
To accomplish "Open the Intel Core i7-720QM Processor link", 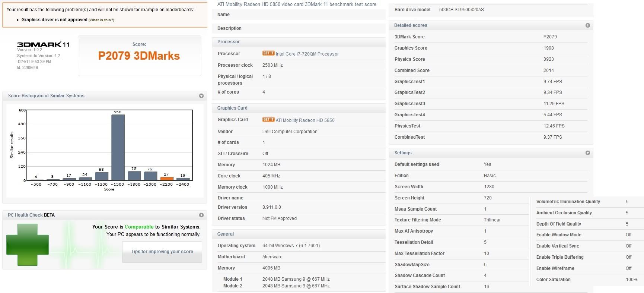I will (307, 54).
